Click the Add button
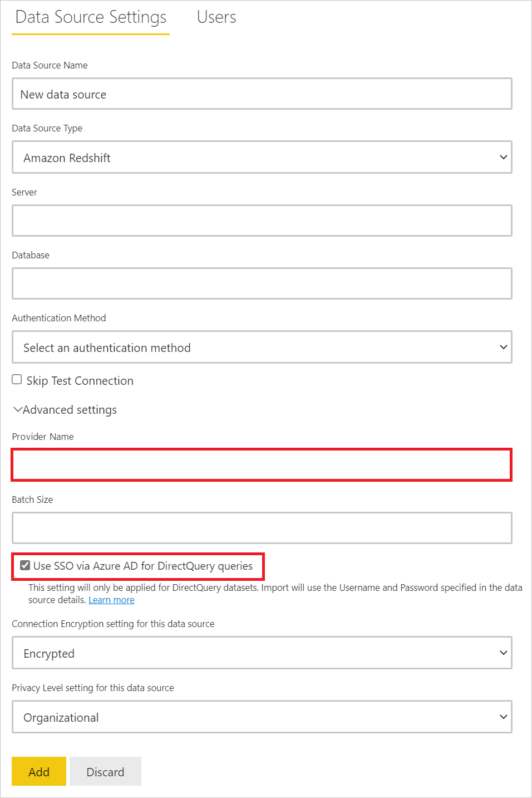 (x=38, y=771)
